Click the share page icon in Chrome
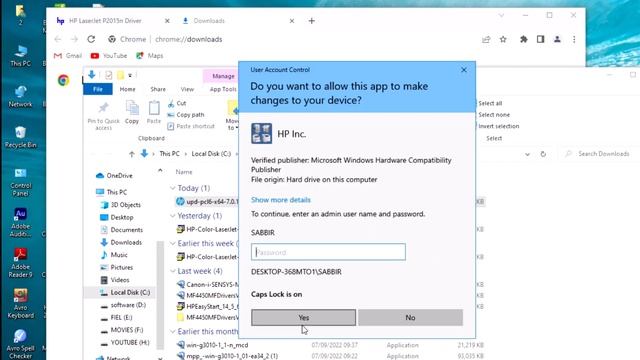This screenshot has height=360, width=640. pos(486,39)
